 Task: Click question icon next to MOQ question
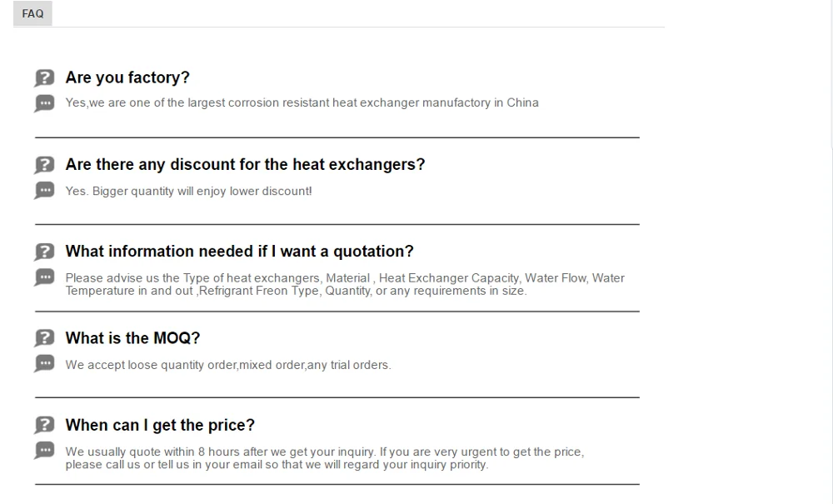tap(45, 338)
